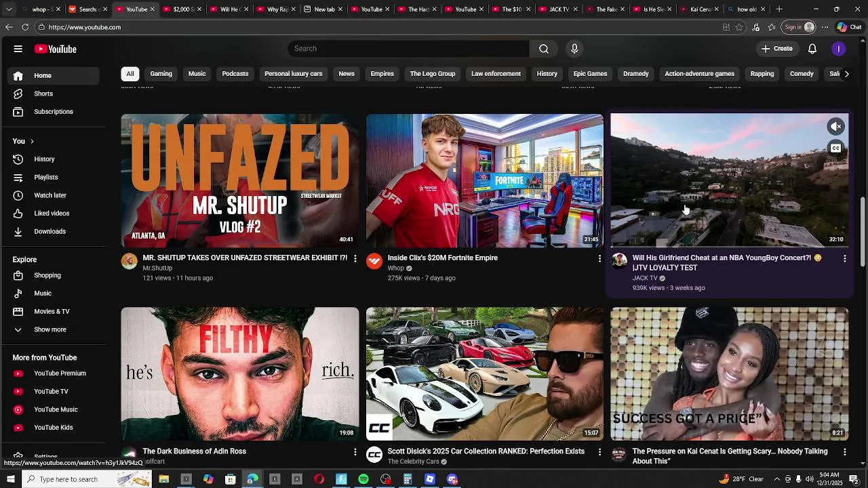Click the JACK TV channel avatar
Viewport: 868px width, 488px height.
pos(619,262)
